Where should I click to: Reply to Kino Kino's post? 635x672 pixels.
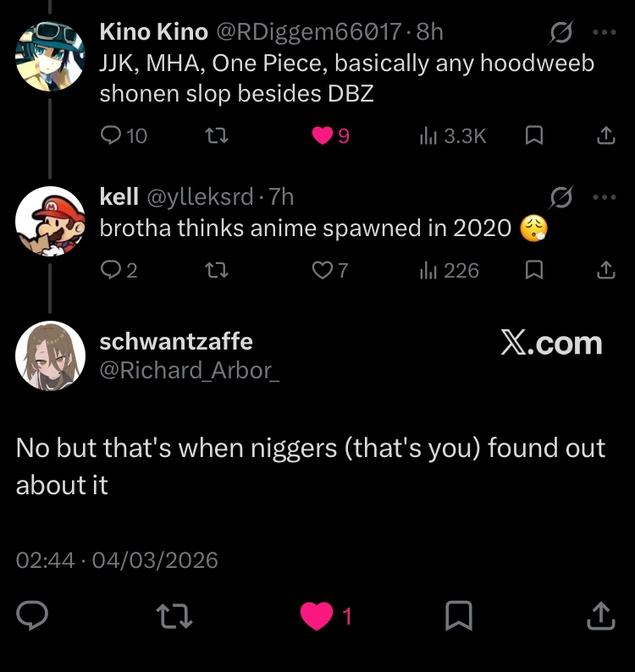(112, 135)
